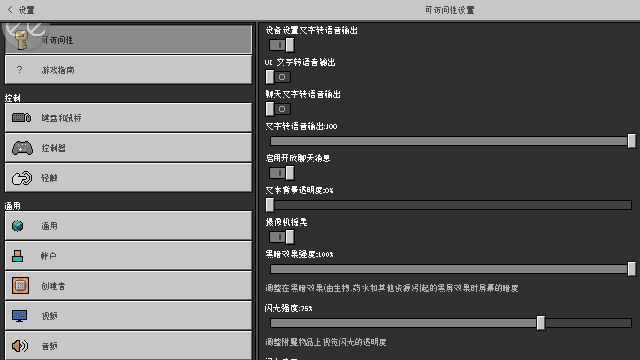Image resolution: width=640 pixels, height=360 pixels.
Task: Open Video settings monitor icon
Action: click(x=20, y=316)
